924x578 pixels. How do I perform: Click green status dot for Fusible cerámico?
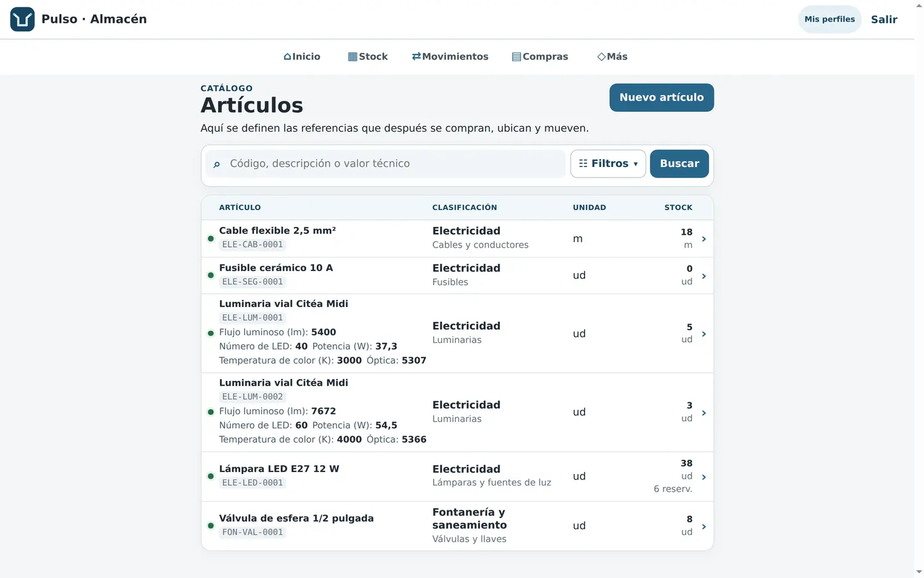click(x=211, y=275)
